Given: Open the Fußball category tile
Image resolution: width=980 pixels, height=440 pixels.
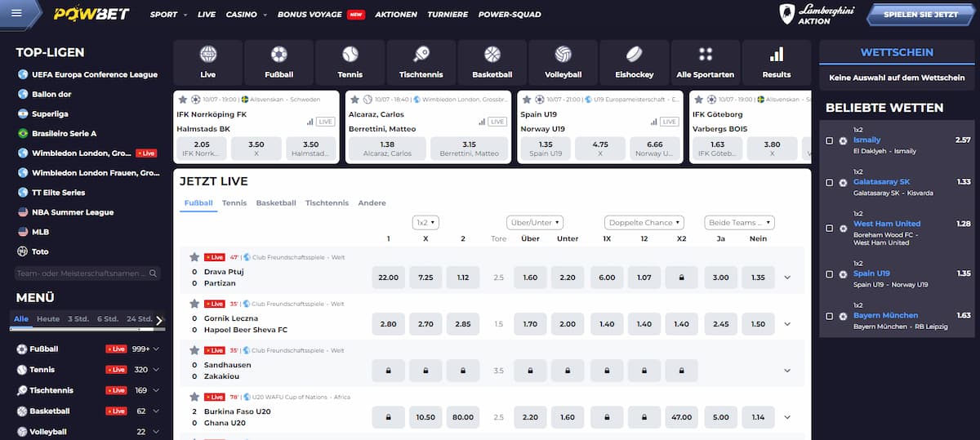Looking at the screenshot, I should (279, 63).
